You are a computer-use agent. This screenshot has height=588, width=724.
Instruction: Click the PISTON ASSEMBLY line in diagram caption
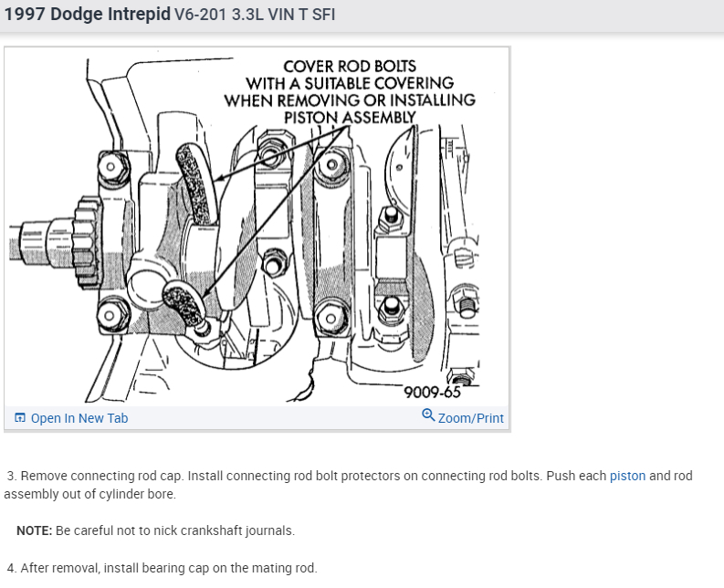coord(350,117)
